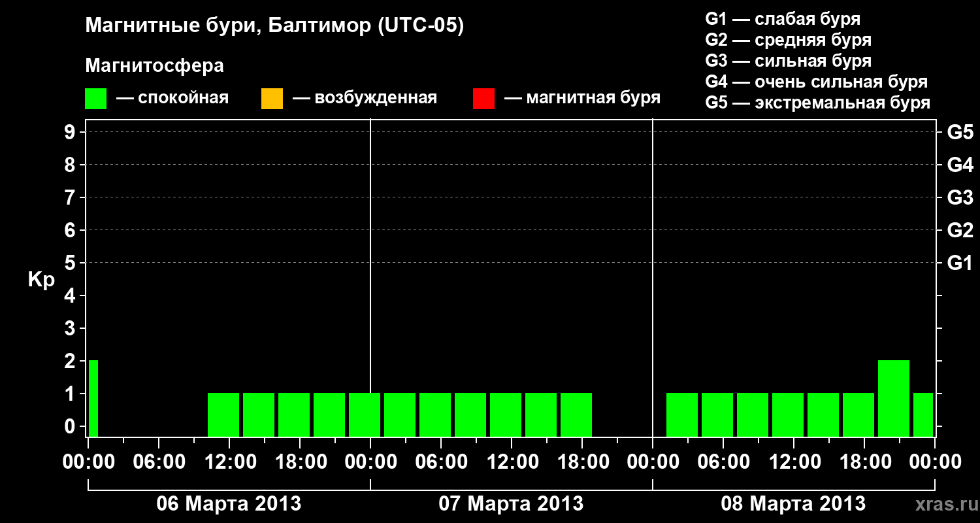
Task: Click the '12:00' time label above 06 Марта
Action: coord(229,462)
